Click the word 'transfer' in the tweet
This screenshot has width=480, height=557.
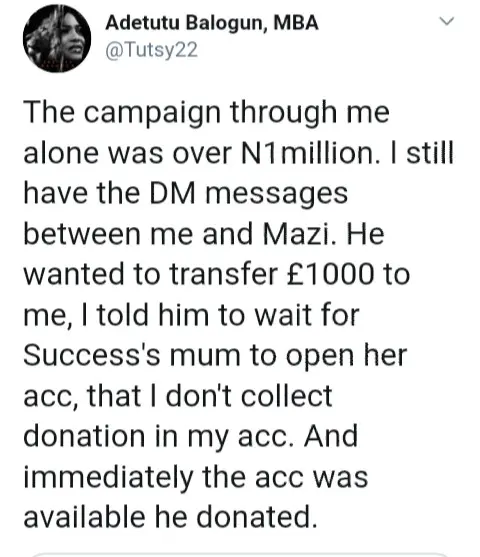(x=223, y=274)
